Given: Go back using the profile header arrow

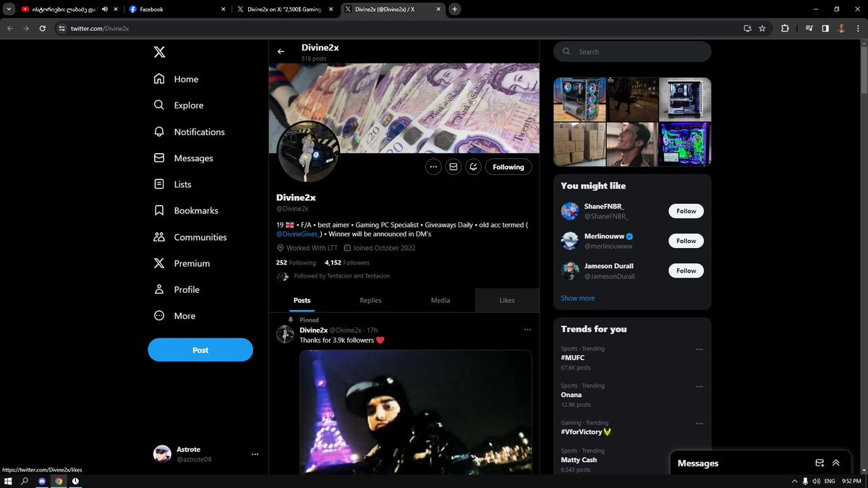Looking at the screenshot, I should (281, 51).
